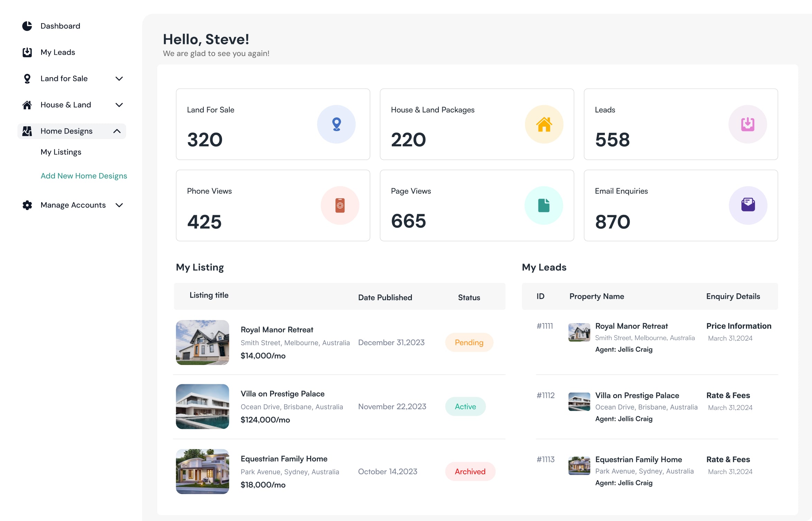Click the purple envelope icon in Email Enquiries card
Viewport: 812px width, 521px height.
click(748, 205)
